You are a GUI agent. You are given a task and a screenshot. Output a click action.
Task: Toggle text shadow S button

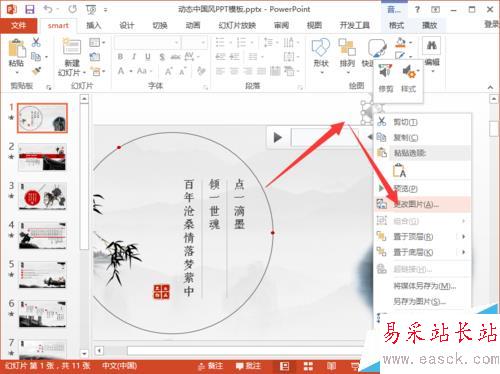coord(162,57)
